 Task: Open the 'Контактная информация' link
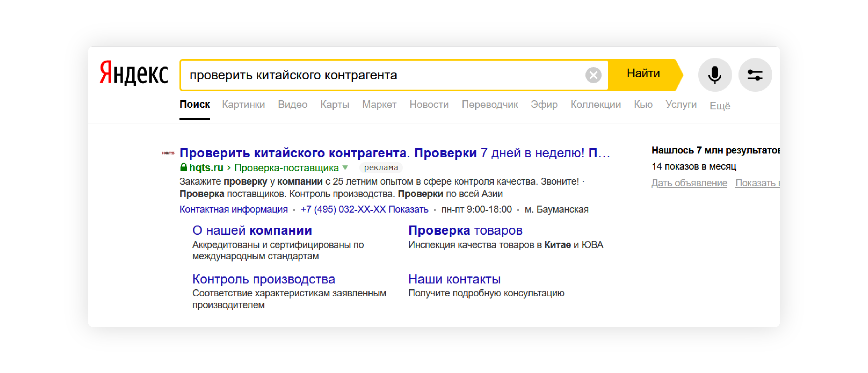tap(234, 209)
